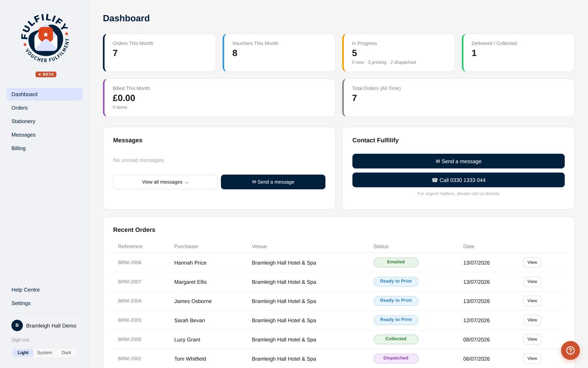Viewport: 588px width, 368px height.
Task: Click purchaser name Sarah Bevan
Action: tap(189, 321)
